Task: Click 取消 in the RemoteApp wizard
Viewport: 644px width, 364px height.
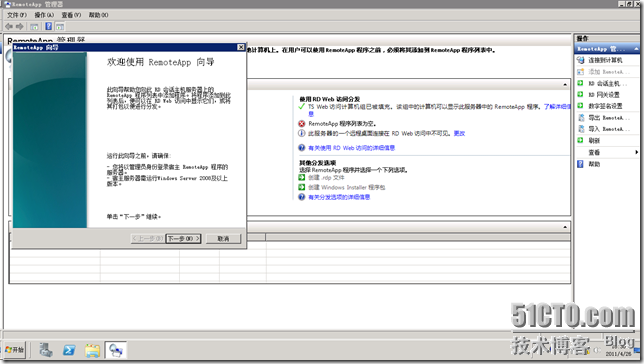Action: point(223,238)
